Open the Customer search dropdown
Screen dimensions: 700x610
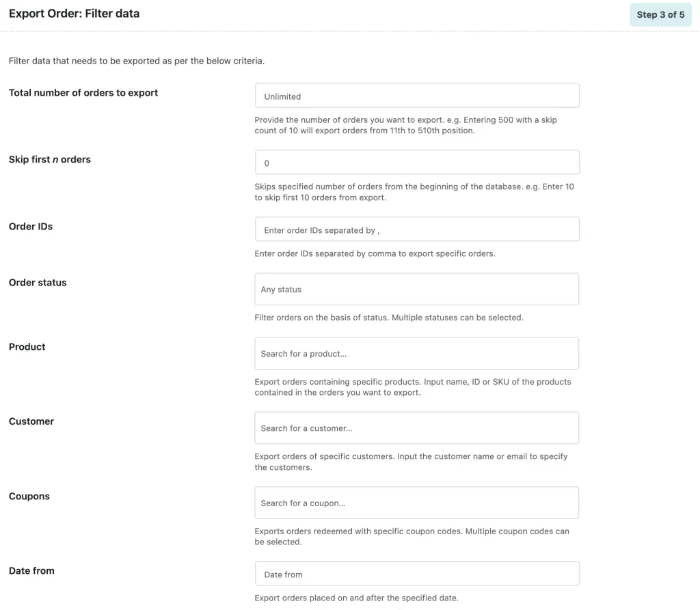click(417, 428)
